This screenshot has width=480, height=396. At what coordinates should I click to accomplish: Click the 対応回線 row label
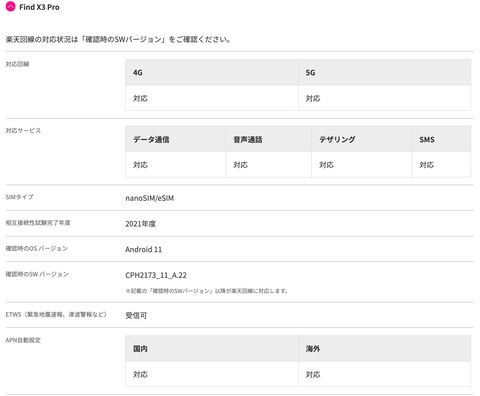point(17,64)
